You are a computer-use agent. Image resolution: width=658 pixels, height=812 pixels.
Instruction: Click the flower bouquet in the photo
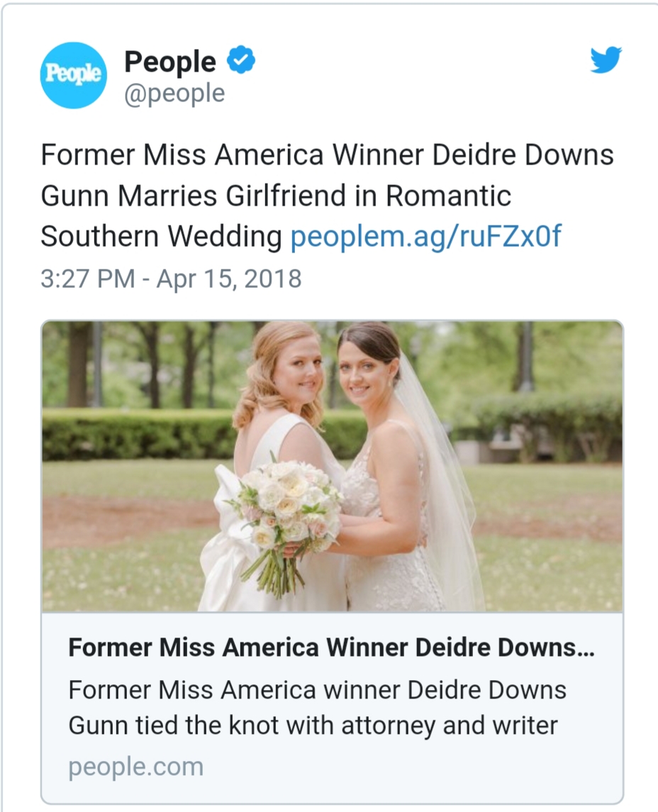(287, 507)
